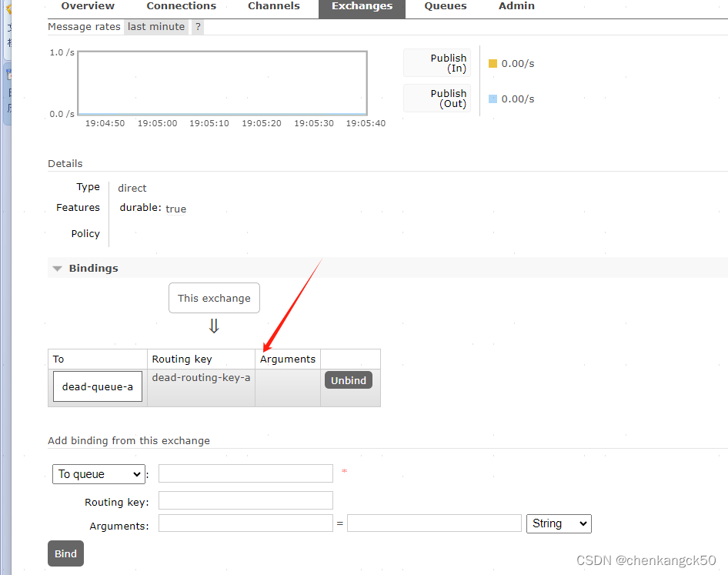
Task: Click the 'Arguments' column header
Action: [287, 359]
